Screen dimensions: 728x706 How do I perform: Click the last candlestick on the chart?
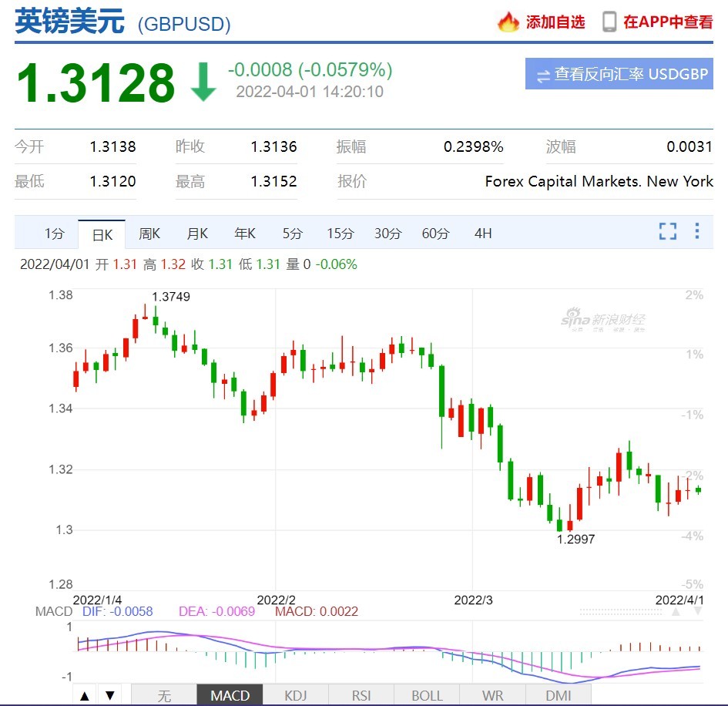pyautogui.click(x=698, y=489)
